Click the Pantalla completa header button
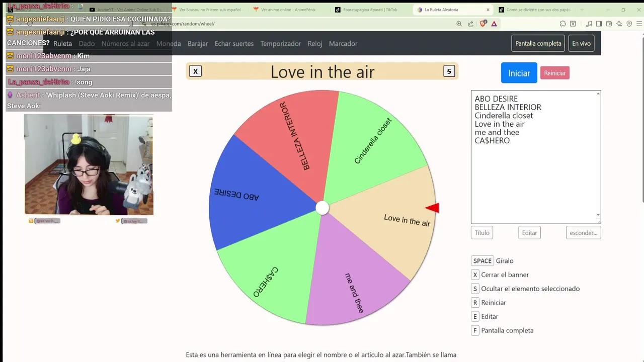644x362 pixels. click(x=538, y=43)
